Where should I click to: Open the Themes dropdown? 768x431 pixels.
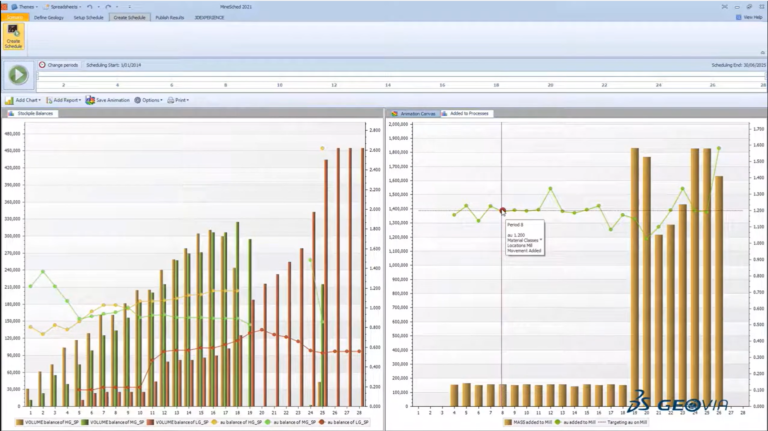coord(24,7)
